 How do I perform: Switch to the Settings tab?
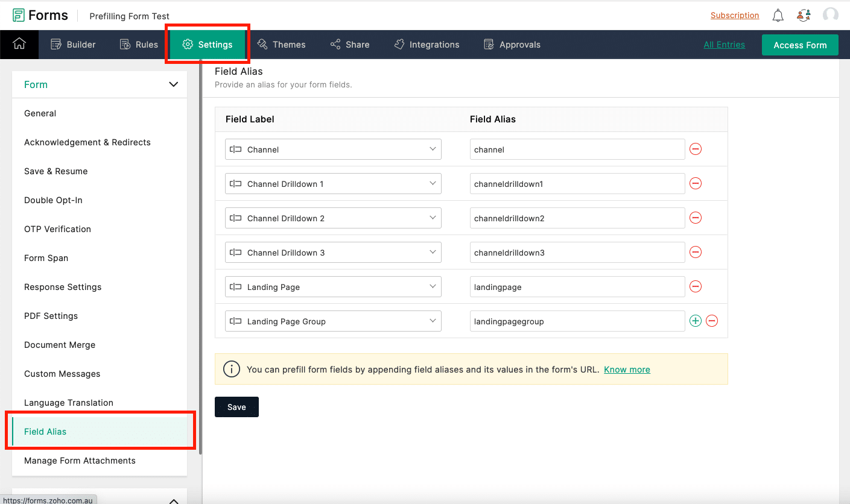[x=208, y=44]
